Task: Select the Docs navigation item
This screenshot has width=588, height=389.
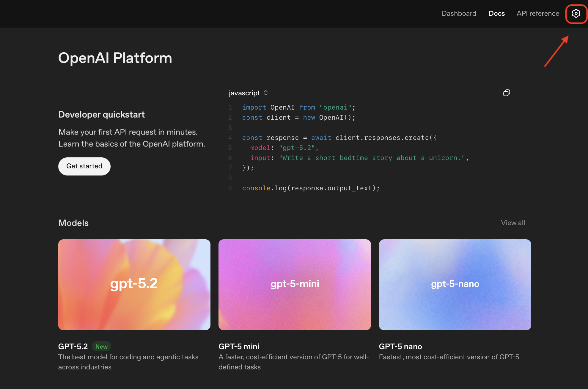Action: 496,13
